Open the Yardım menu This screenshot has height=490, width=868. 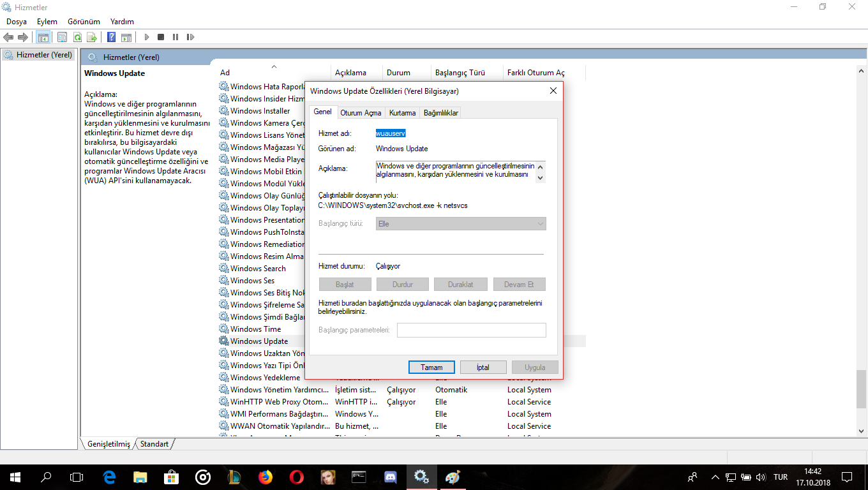point(122,22)
